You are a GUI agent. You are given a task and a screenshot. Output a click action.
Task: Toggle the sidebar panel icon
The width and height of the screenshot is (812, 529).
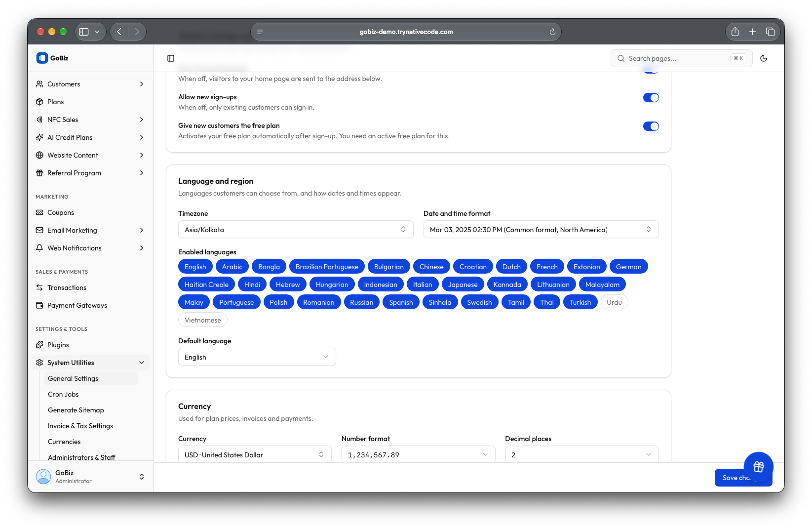point(171,58)
